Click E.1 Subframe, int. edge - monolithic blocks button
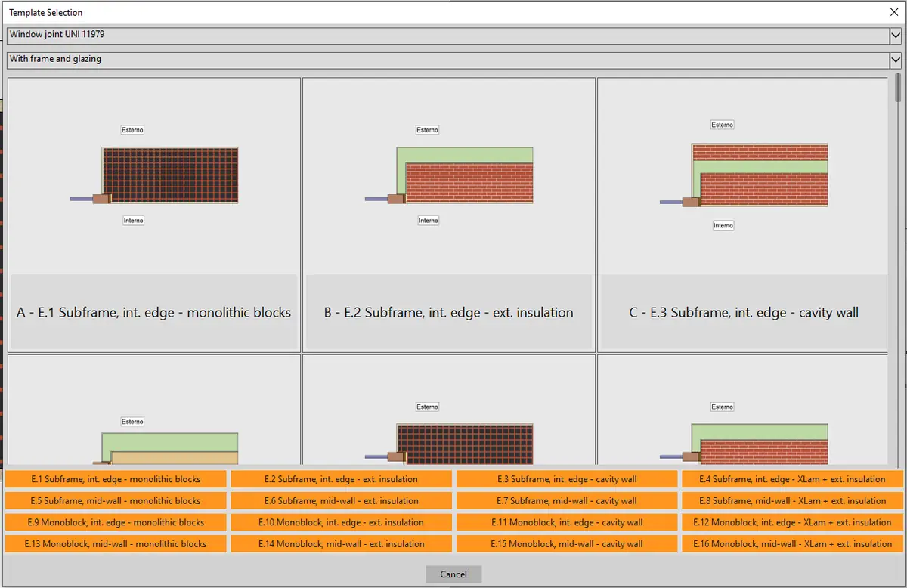This screenshot has height=588, width=907. pyautogui.click(x=116, y=479)
